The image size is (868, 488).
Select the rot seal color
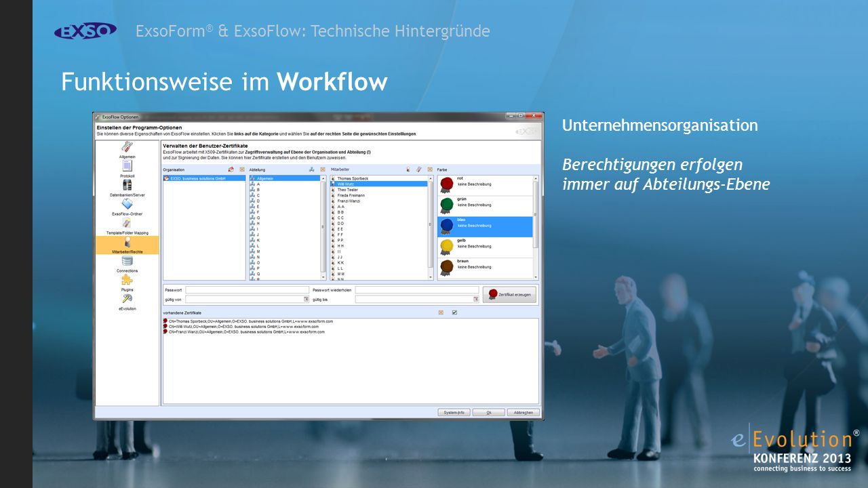(x=485, y=185)
